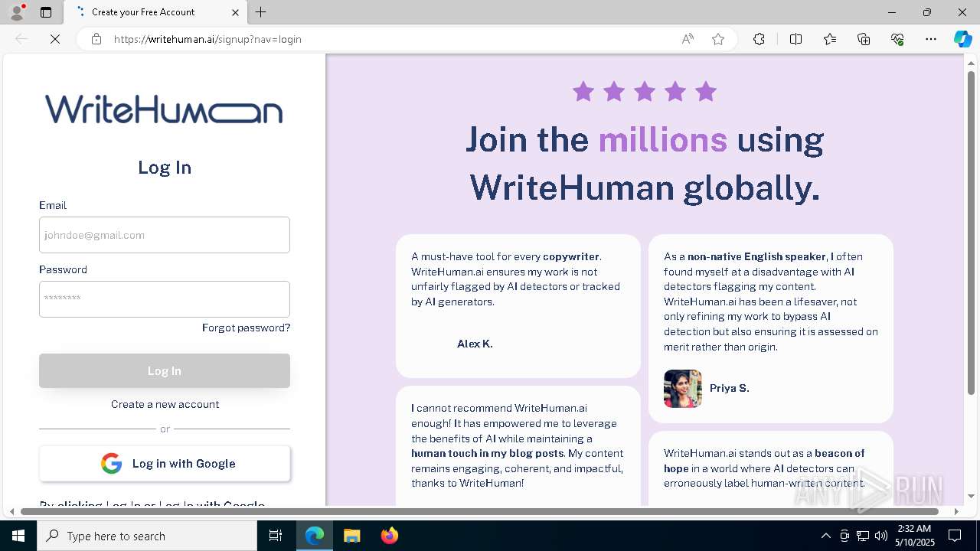The width and height of the screenshot is (980, 551).
Task: Add this page to favorites star
Action: click(718, 39)
